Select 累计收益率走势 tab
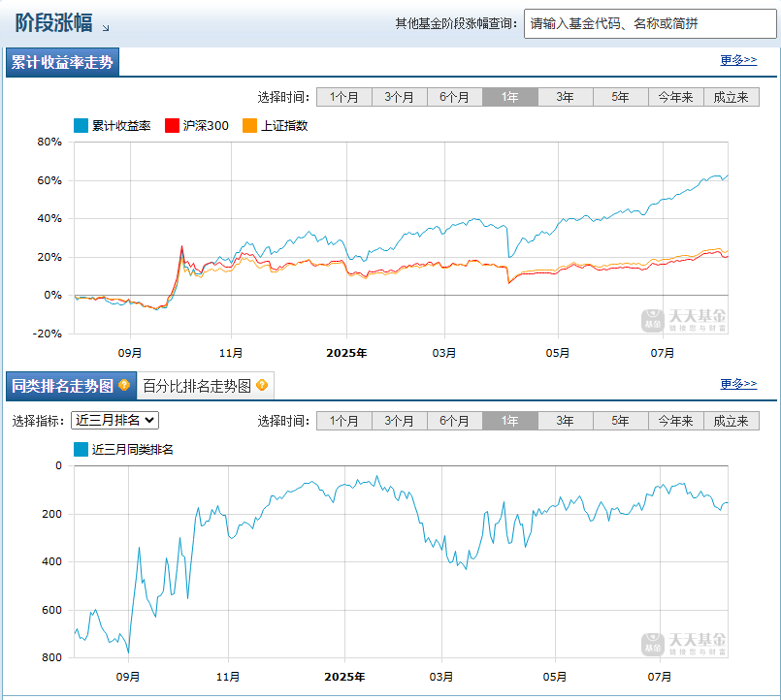The image size is (781, 700). [62, 62]
